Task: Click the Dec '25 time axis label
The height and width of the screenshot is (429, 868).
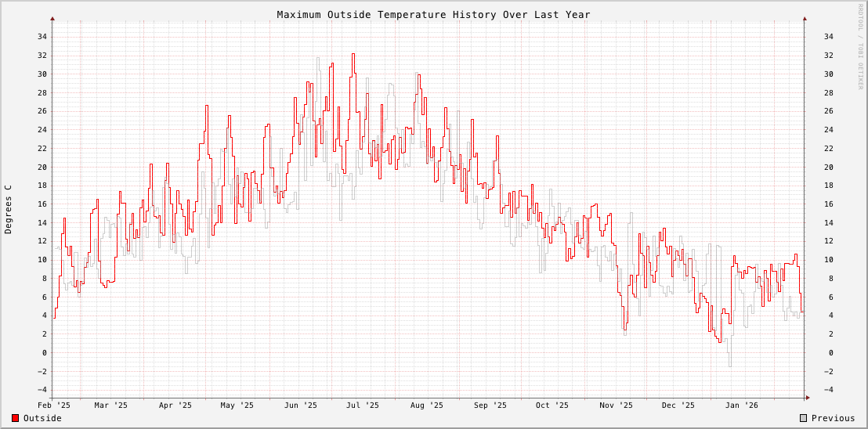Action: [678, 406]
